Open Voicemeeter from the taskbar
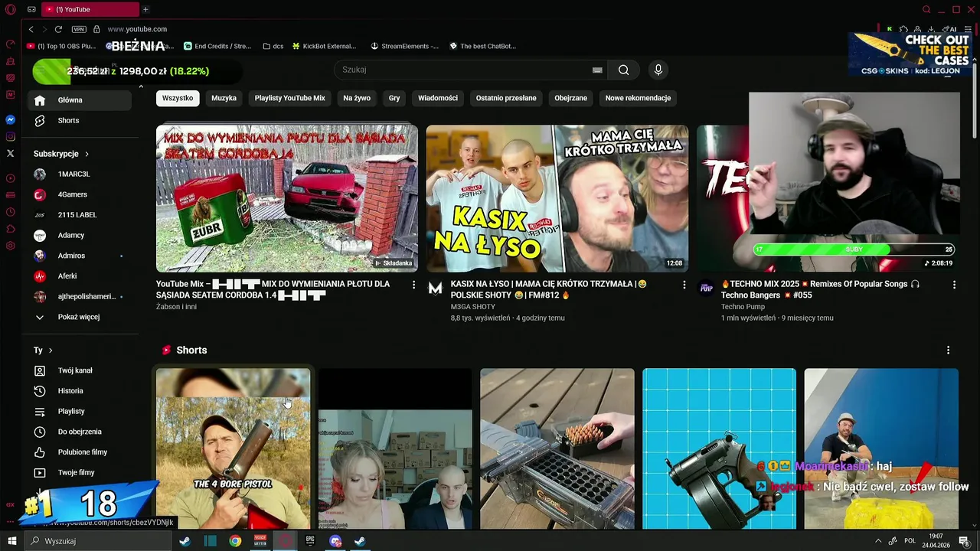This screenshot has width=980, height=551. (260, 541)
